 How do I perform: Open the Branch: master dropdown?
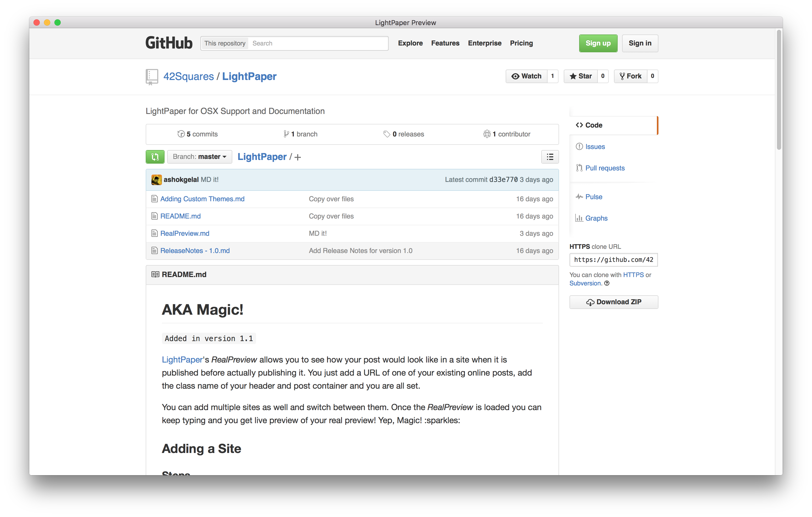pyautogui.click(x=200, y=157)
